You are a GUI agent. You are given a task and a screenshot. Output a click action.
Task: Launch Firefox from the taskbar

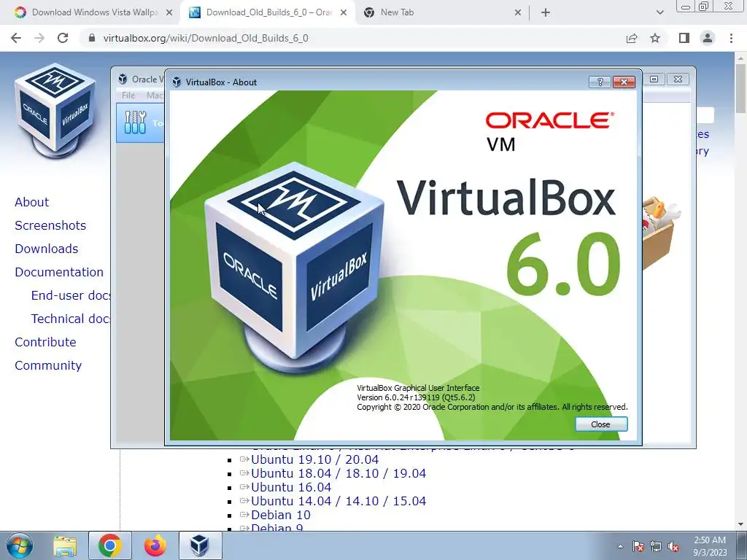[x=155, y=545]
